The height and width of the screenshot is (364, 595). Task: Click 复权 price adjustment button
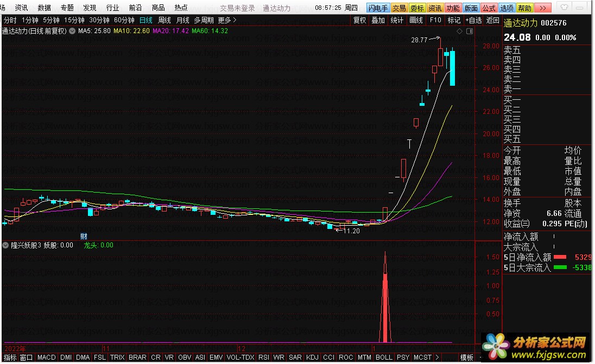pos(360,20)
